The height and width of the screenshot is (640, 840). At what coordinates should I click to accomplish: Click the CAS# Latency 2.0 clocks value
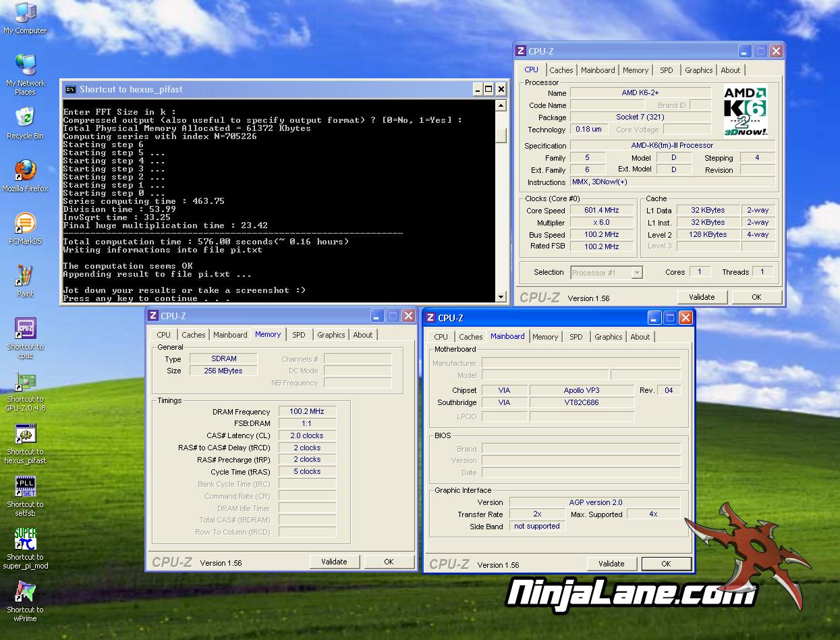click(x=307, y=436)
